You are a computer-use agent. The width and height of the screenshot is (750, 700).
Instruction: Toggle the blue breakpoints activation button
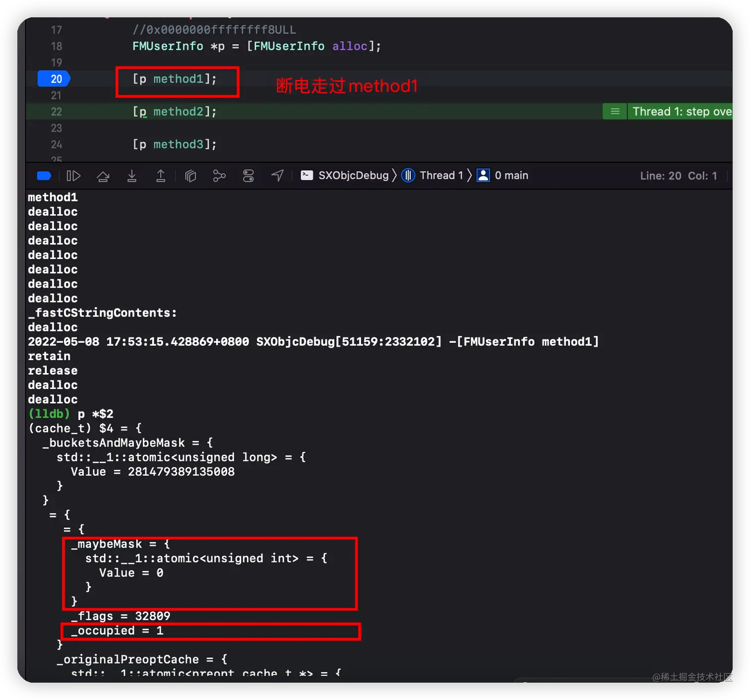click(x=44, y=176)
